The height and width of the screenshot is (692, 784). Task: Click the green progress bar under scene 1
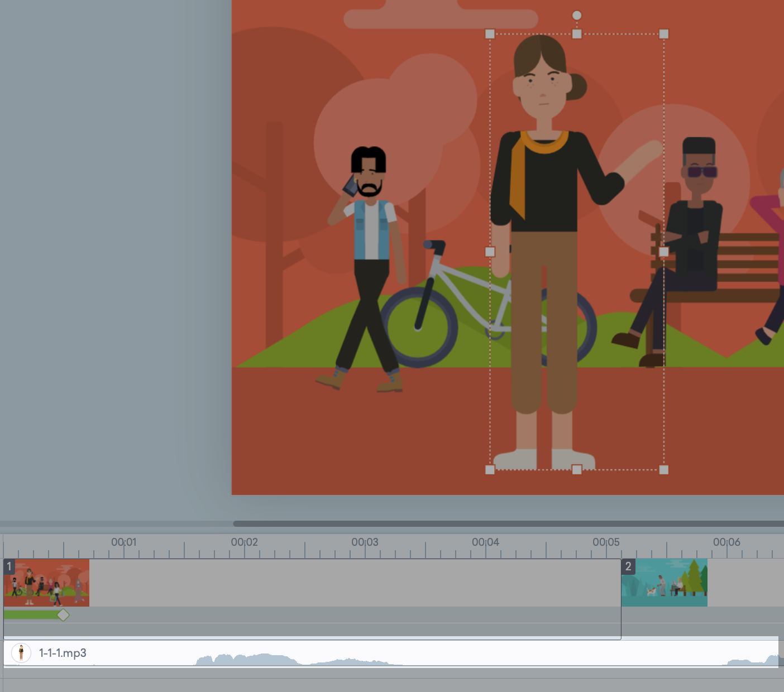tap(31, 614)
